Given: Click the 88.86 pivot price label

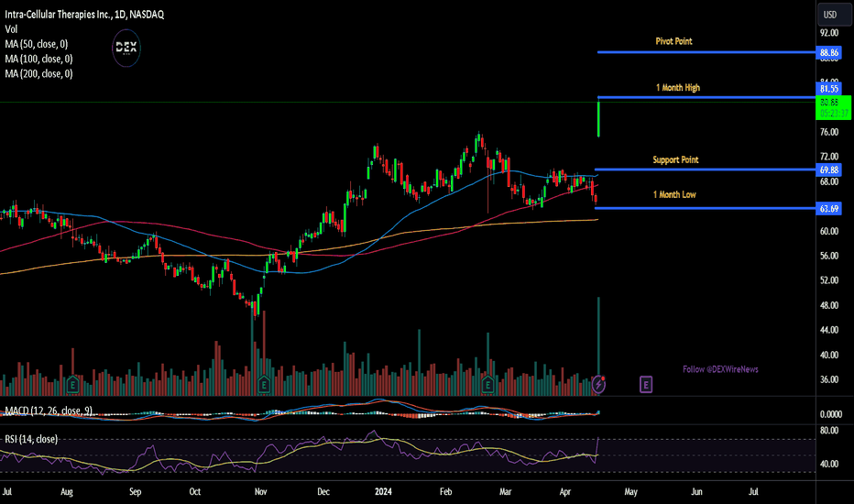Looking at the screenshot, I should point(829,53).
